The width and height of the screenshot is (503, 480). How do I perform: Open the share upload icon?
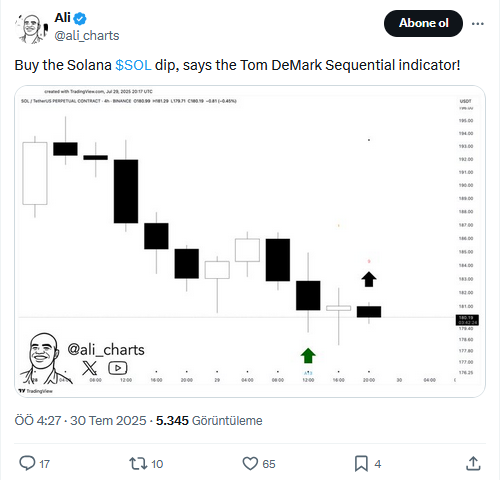(x=473, y=464)
